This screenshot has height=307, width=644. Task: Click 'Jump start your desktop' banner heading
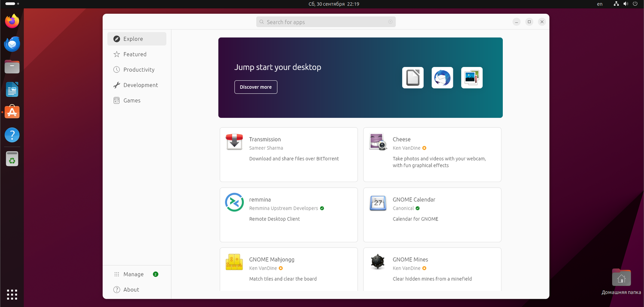click(277, 67)
